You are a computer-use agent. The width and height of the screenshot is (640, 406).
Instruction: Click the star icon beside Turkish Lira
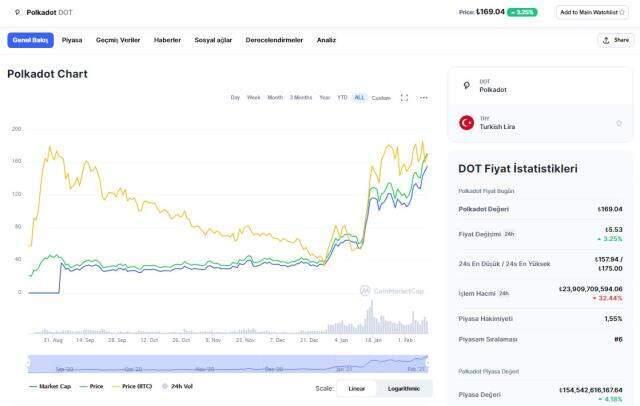pyautogui.click(x=619, y=123)
